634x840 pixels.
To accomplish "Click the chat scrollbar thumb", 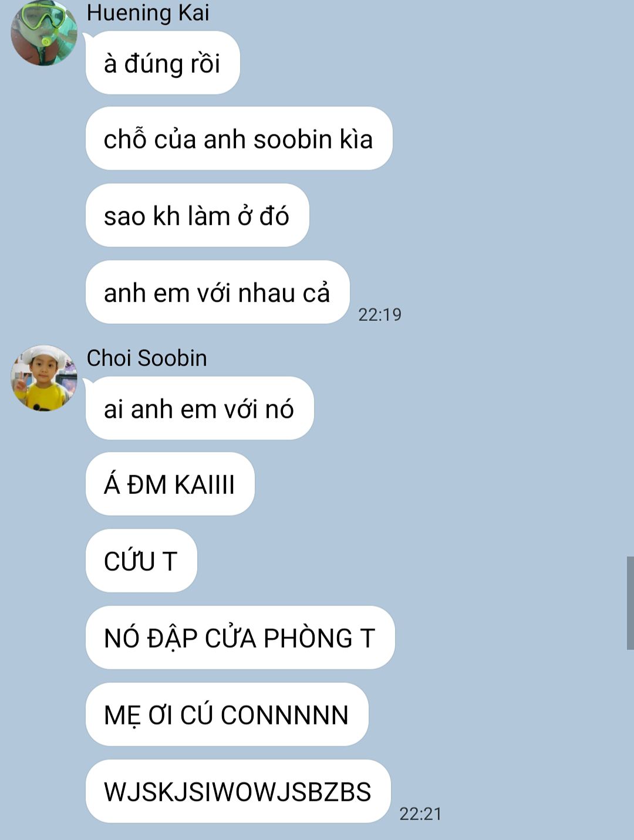I will tap(630, 603).
